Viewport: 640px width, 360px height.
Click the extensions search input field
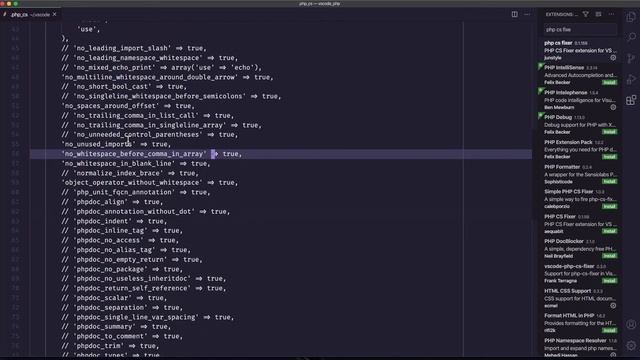click(580, 29)
